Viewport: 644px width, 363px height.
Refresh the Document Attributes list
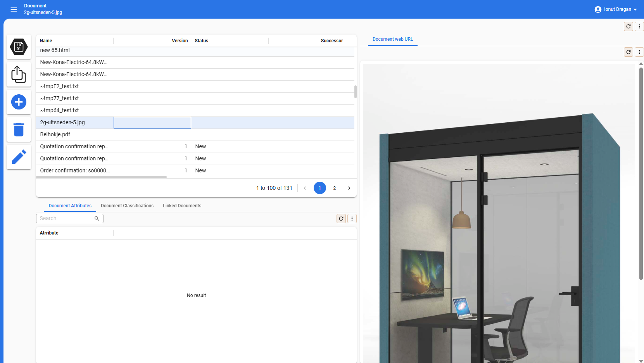pyautogui.click(x=341, y=219)
